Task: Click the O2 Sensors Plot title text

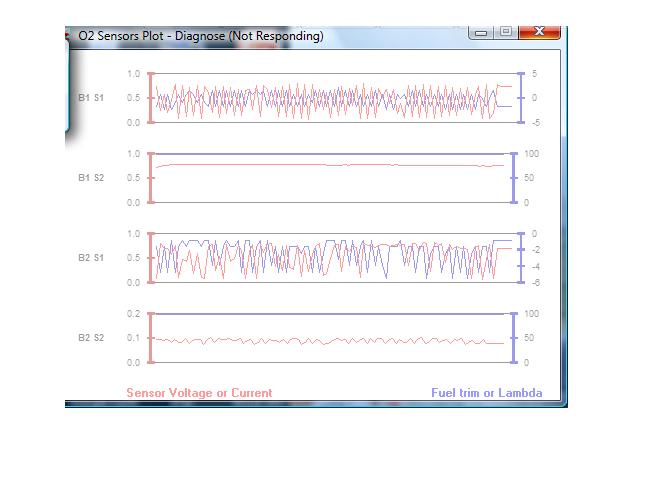Action: [x=201, y=36]
